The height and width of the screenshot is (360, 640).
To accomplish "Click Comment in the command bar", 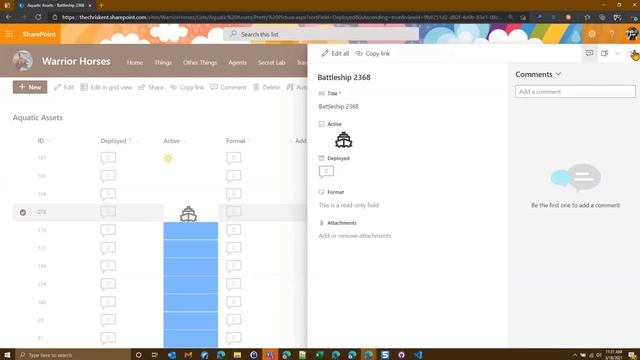I will click(x=228, y=87).
